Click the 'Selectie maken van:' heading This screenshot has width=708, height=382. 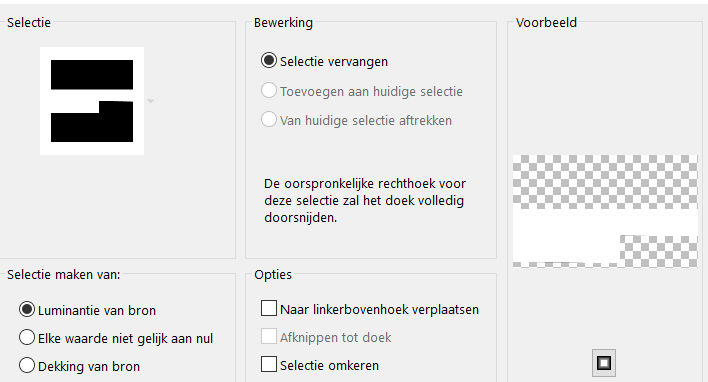point(64,275)
